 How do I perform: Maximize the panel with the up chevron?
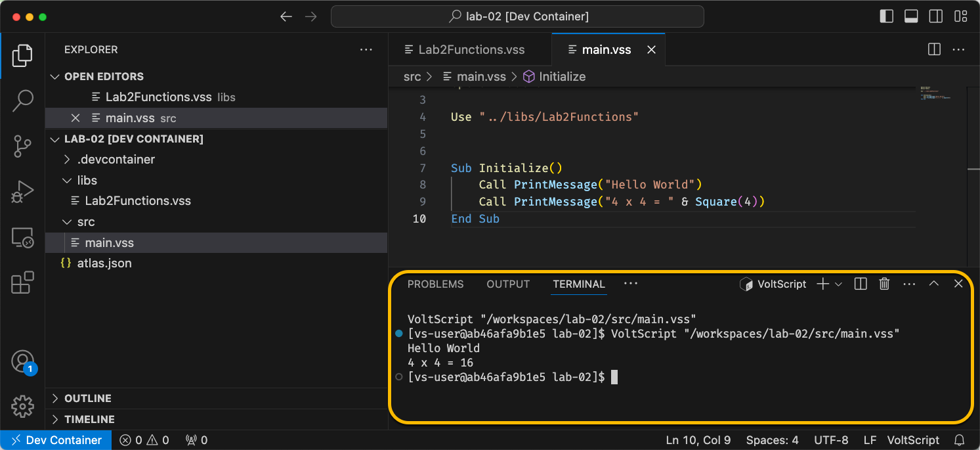(934, 284)
